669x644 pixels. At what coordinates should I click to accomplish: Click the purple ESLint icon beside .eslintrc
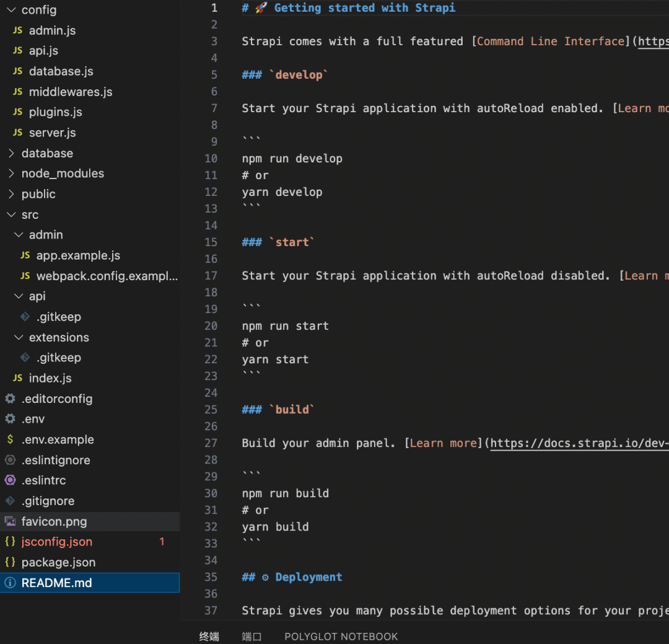pyautogui.click(x=10, y=480)
